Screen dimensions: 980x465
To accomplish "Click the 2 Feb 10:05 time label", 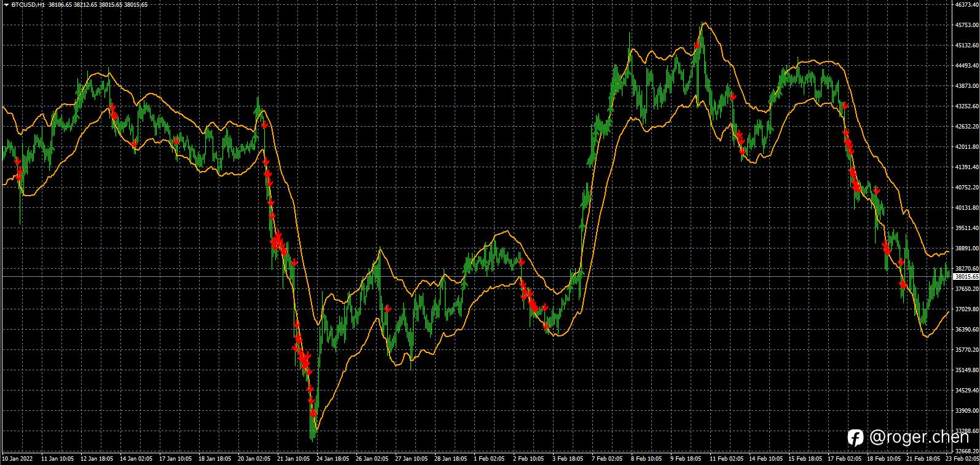I will 529,458.
